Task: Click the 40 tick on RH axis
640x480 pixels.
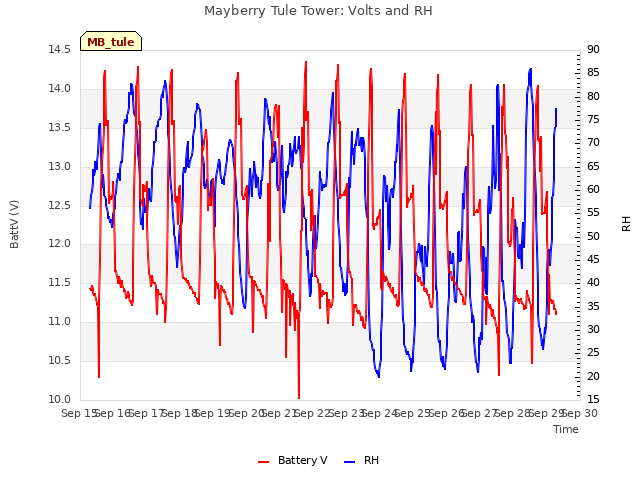Action: pyautogui.click(x=593, y=282)
